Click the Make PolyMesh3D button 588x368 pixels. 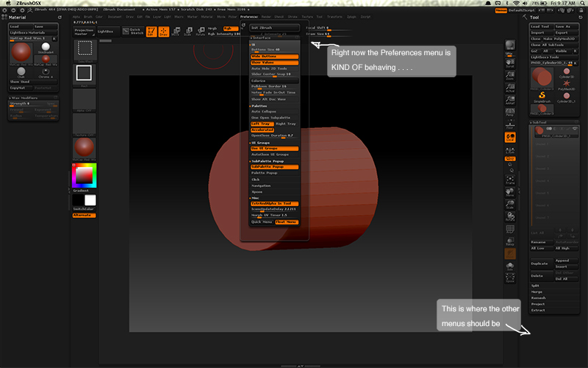(x=561, y=39)
